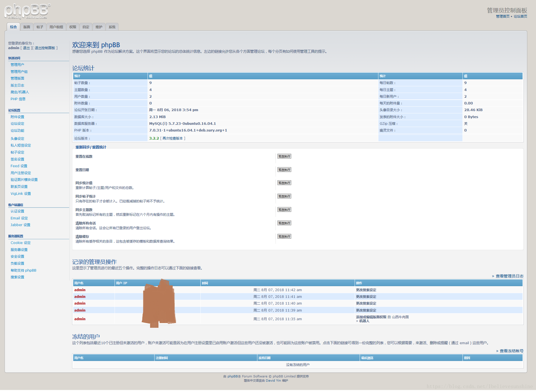The height and width of the screenshot is (392, 536).
Task: Open the 用户和组 tab
Action: [56, 27]
